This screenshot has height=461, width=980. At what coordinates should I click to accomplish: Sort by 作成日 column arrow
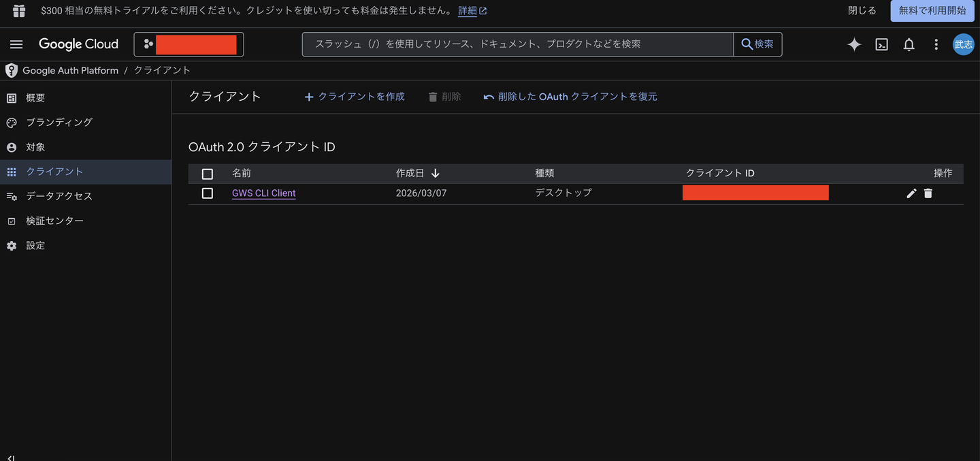coord(436,174)
